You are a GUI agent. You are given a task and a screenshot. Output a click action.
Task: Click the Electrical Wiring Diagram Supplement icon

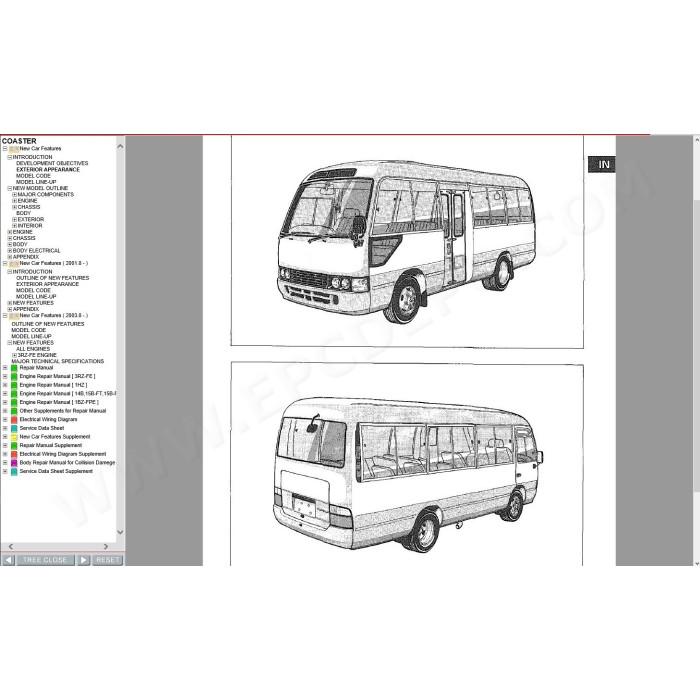click(x=14, y=454)
